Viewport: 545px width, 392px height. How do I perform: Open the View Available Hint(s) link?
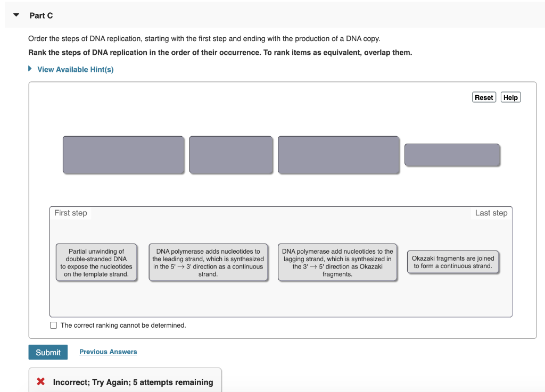point(76,70)
